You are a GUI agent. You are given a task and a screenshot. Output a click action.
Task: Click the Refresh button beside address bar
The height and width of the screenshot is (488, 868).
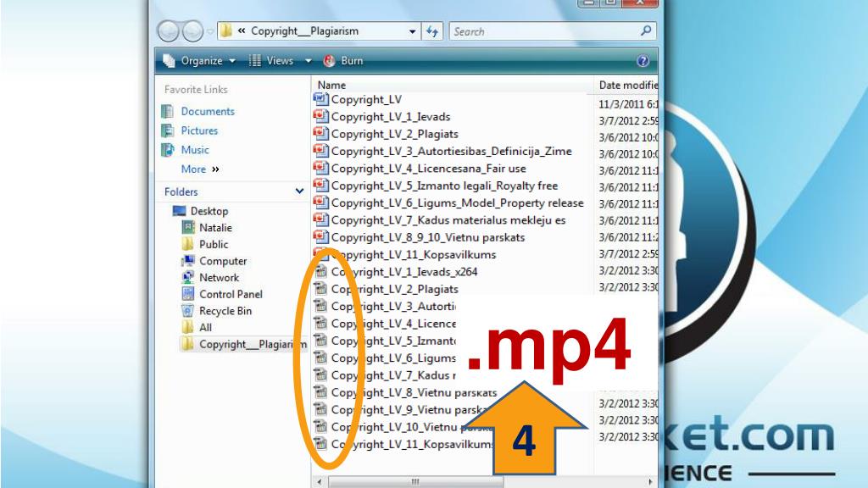coord(432,31)
